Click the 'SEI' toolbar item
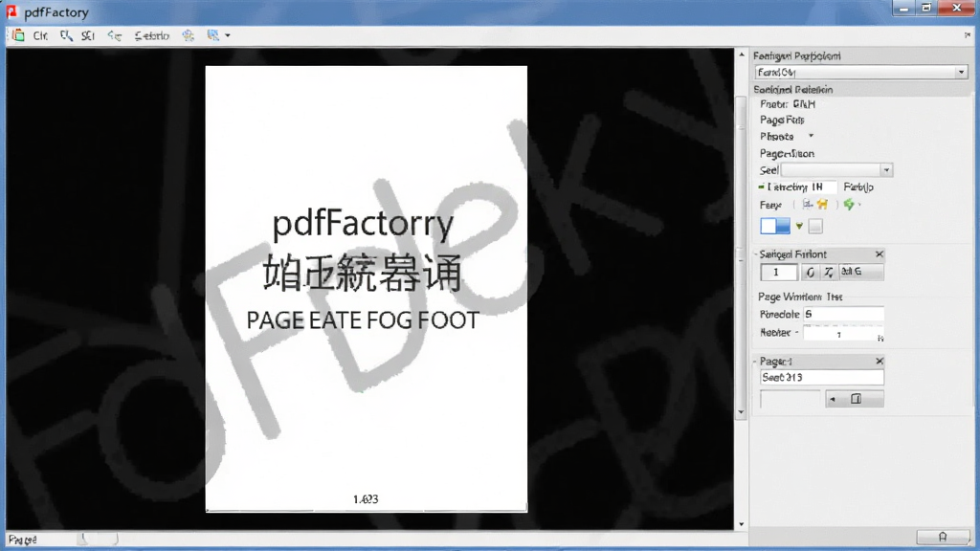Image resolution: width=980 pixels, height=551 pixels. (88, 35)
